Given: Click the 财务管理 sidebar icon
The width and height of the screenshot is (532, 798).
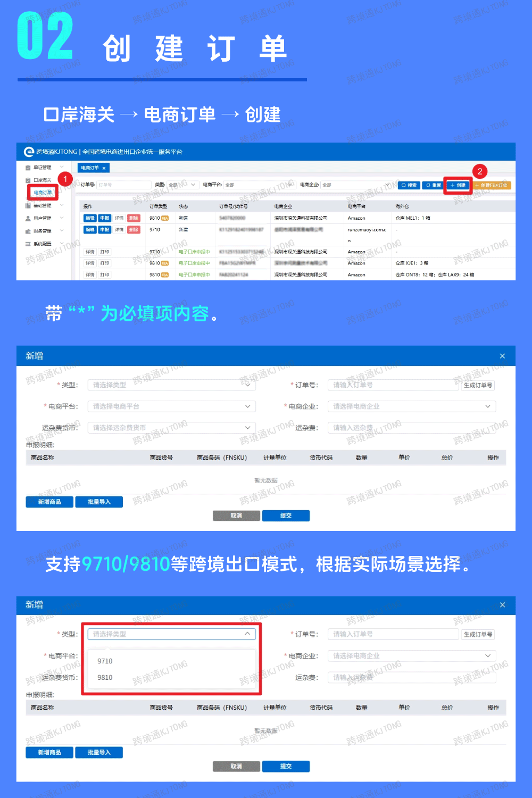Looking at the screenshot, I should [x=28, y=231].
